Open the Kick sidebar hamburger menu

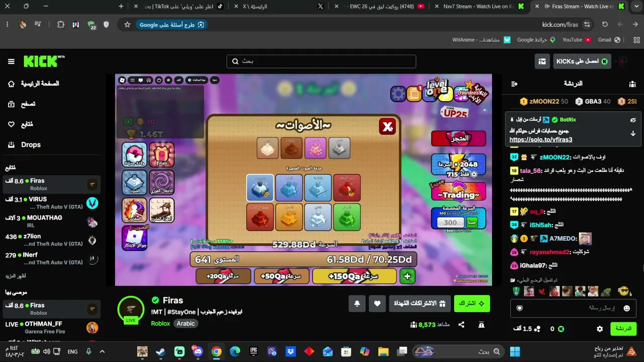point(11,61)
